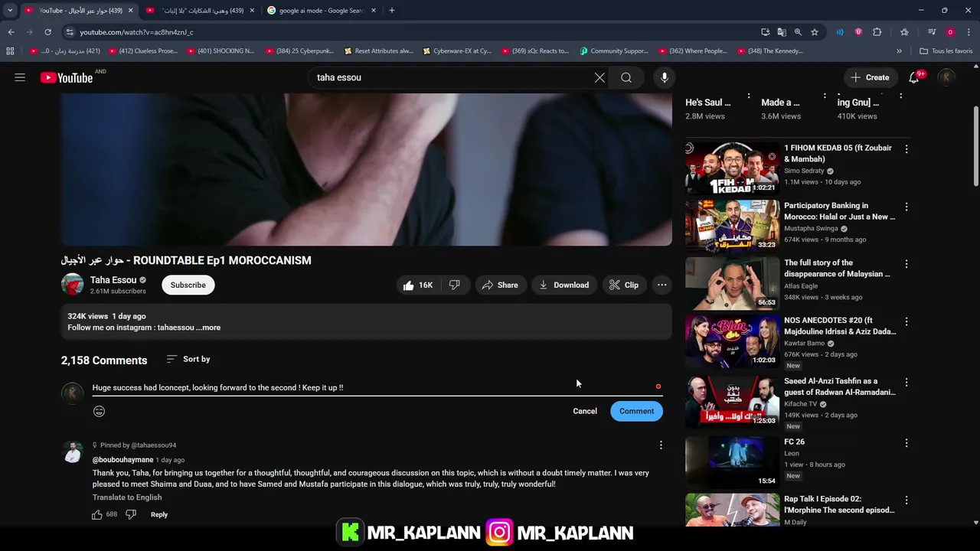The image size is (980, 551).
Task: Open the Taha Essou channel name
Action: (113, 280)
